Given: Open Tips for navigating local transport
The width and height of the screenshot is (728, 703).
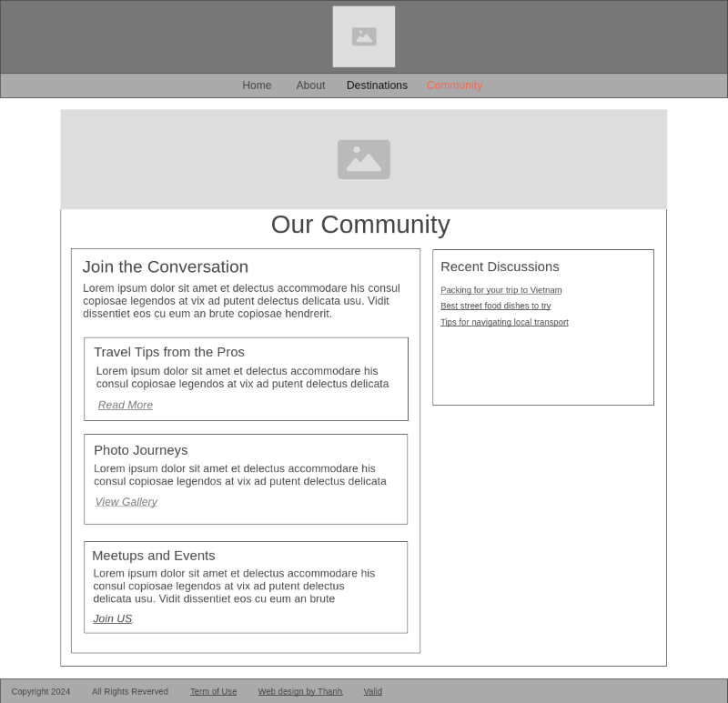Looking at the screenshot, I should [x=504, y=322].
